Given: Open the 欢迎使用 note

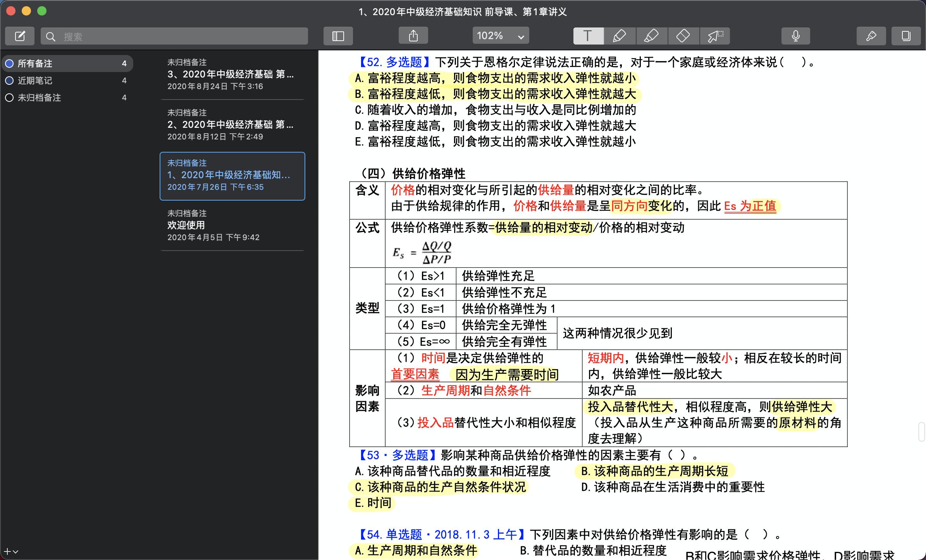Looking at the screenshot, I should pos(232,225).
